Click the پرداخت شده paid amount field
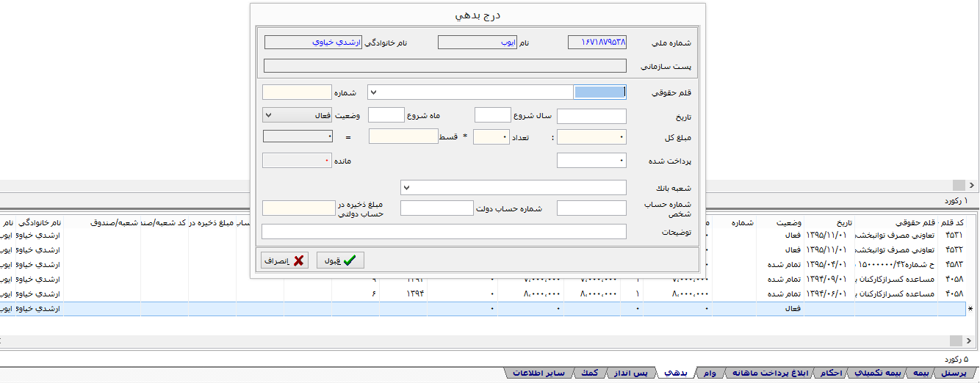This screenshot has height=383, width=980. (592, 160)
